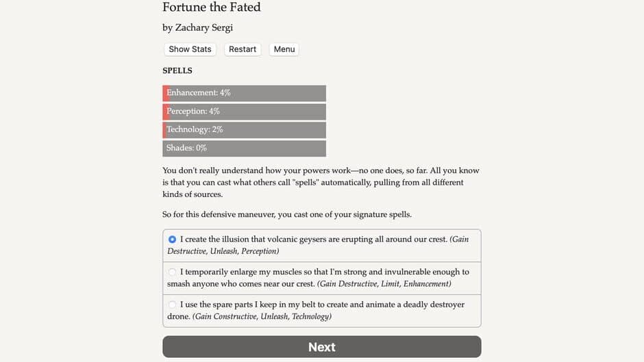Click the paragraph about your powers
644x362 pixels.
point(321,182)
